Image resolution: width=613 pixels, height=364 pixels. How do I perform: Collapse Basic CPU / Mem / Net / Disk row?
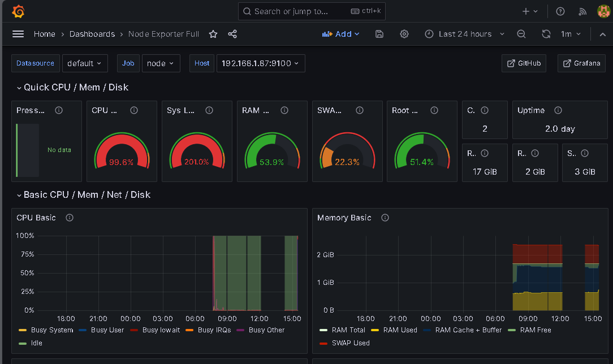click(83, 194)
